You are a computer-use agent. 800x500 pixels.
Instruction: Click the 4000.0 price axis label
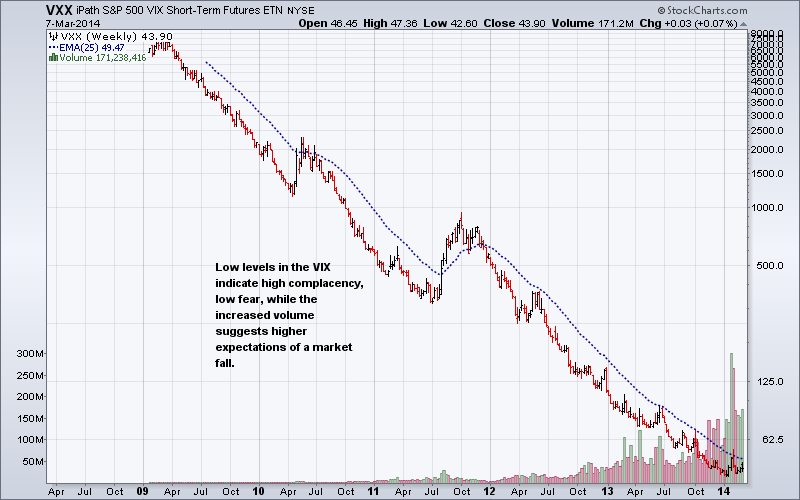[x=767, y=91]
